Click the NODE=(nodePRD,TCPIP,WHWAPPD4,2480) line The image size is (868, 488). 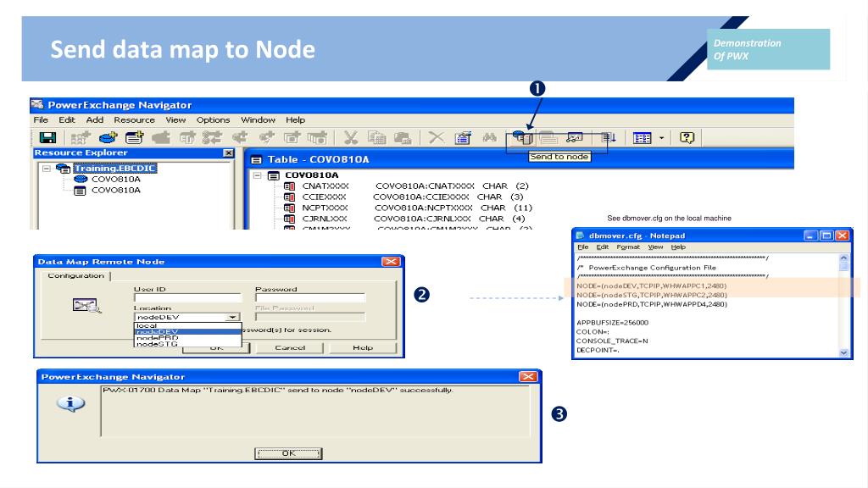(x=652, y=304)
